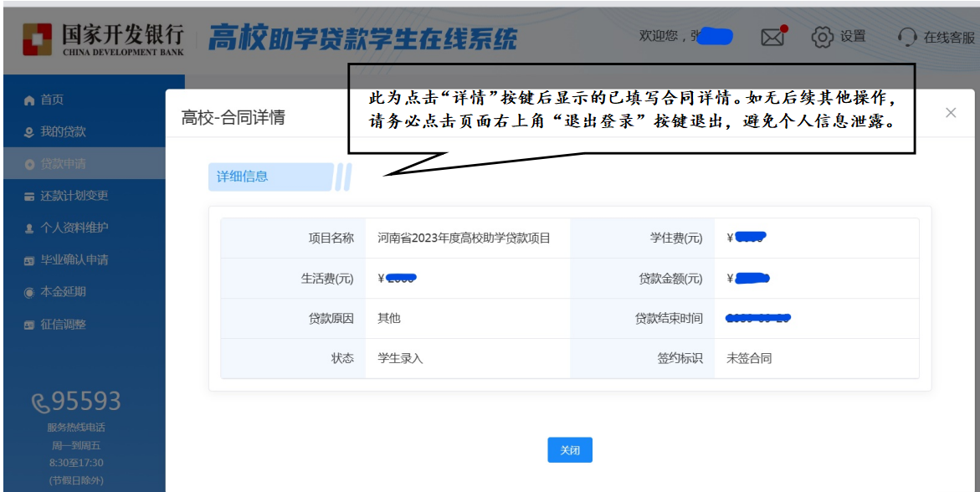Go to 本金延期 menu entry
The width and height of the screenshot is (980, 492).
pos(63,292)
